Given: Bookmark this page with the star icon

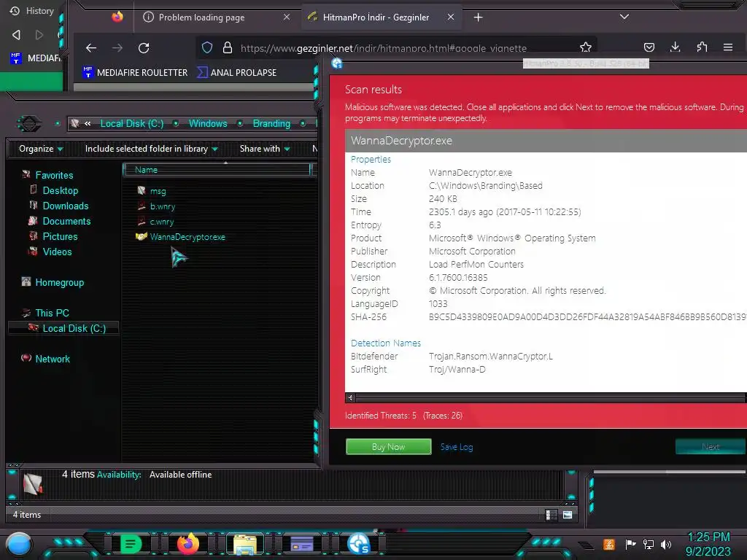Looking at the screenshot, I should click(x=586, y=47).
